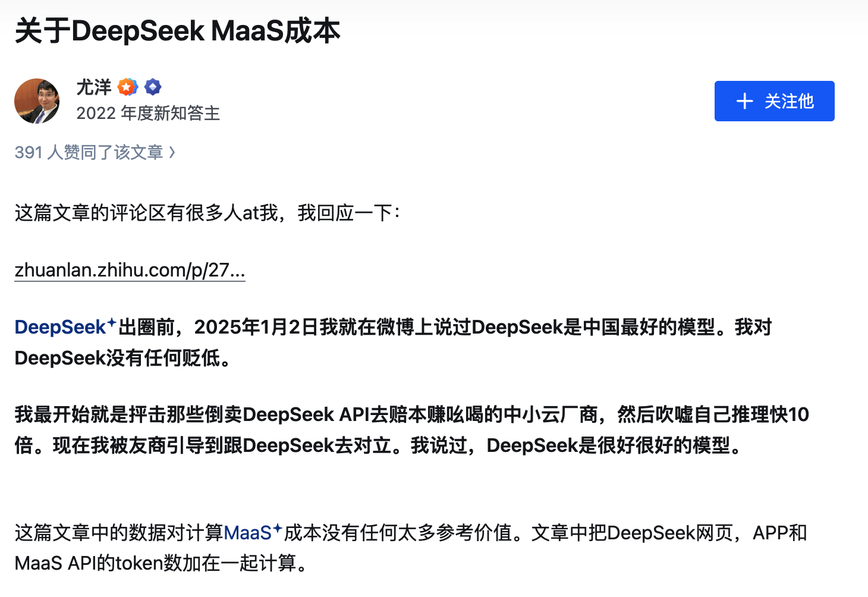
Task: Click the blue verified badge beside 尤洋
Action: (x=153, y=87)
